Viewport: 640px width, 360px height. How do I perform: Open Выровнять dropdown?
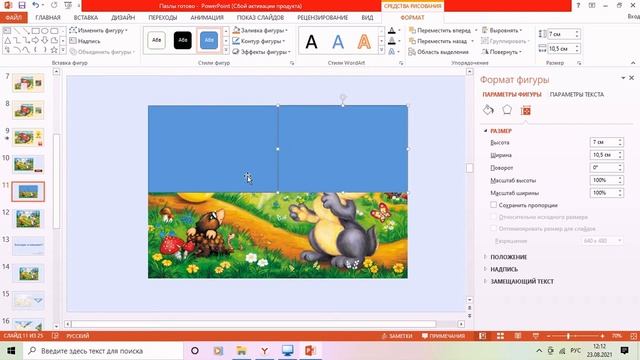[502, 30]
